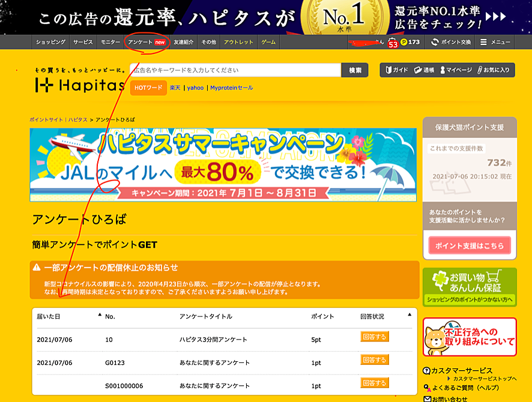Open the 友達紹介 navigation menu
This screenshot has width=532, height=402.
pyautogui.click(x=184, y=42)
